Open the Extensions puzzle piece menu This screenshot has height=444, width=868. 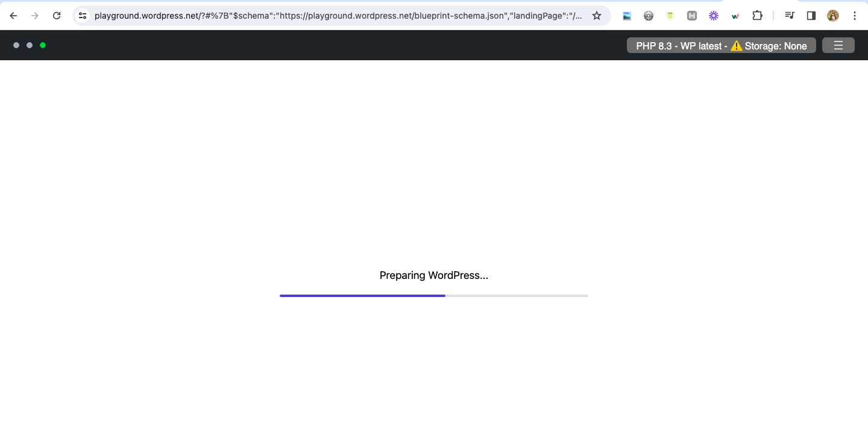[x=758, y=16]
